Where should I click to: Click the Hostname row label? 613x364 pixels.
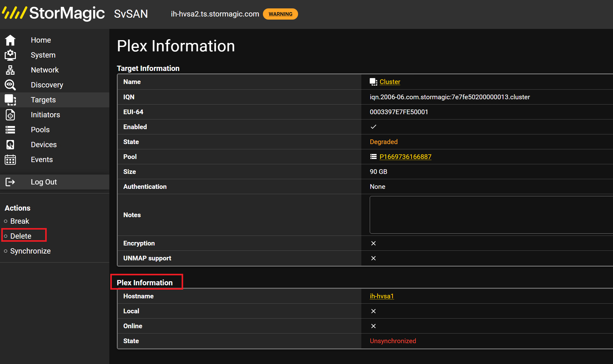click(x=138, y=296)
